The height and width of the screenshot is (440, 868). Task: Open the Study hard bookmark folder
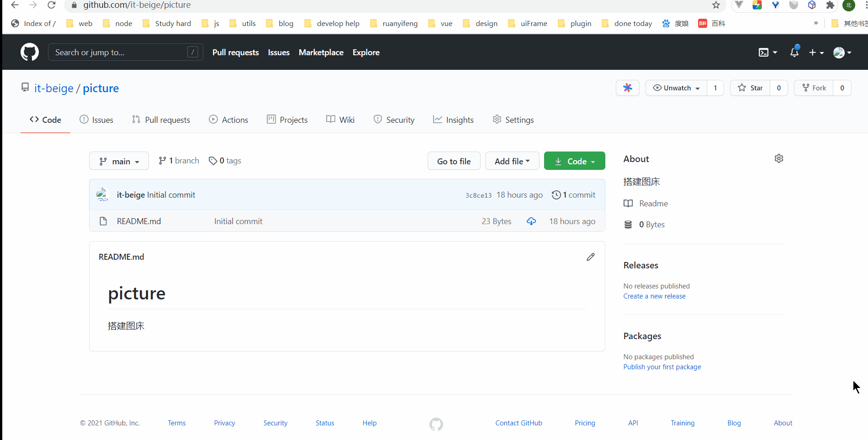[x=167, y=23]
